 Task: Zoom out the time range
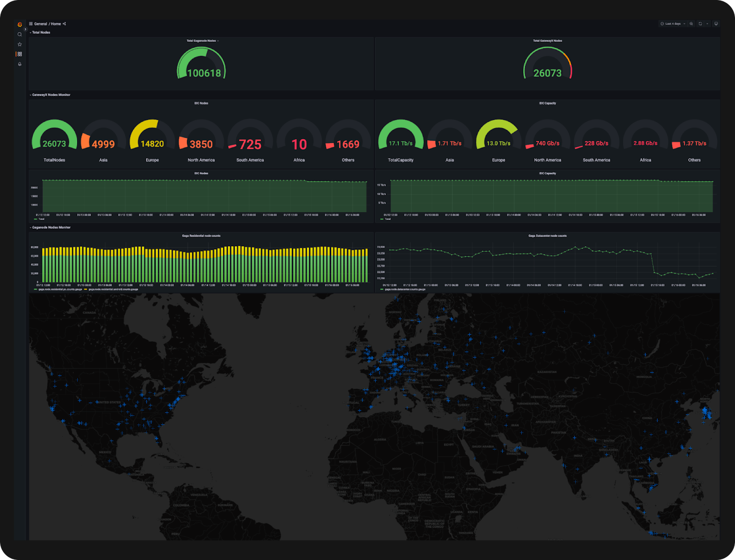[691, 24]
